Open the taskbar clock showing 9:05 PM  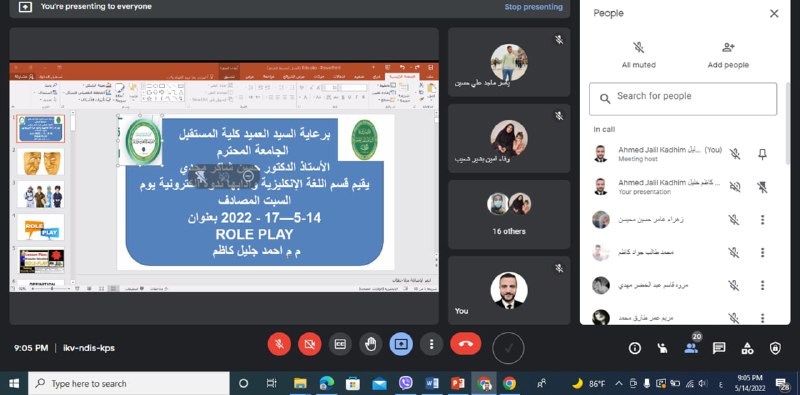(x=749, y=383)
